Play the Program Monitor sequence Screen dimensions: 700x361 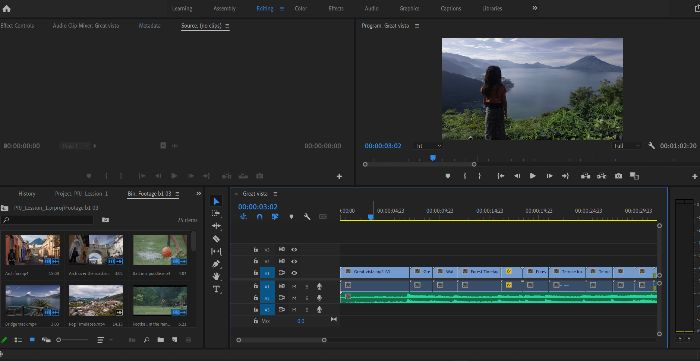(x=533, y=176)
